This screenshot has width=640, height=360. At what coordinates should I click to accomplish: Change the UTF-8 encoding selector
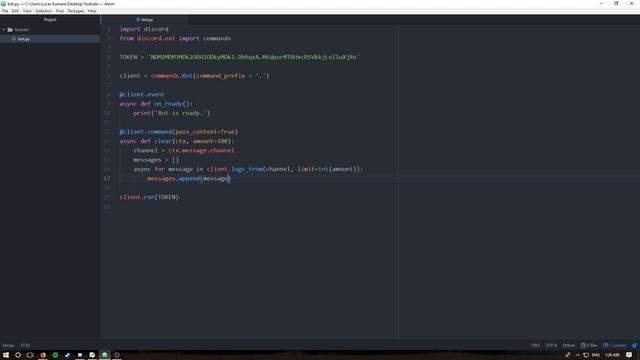551,345
